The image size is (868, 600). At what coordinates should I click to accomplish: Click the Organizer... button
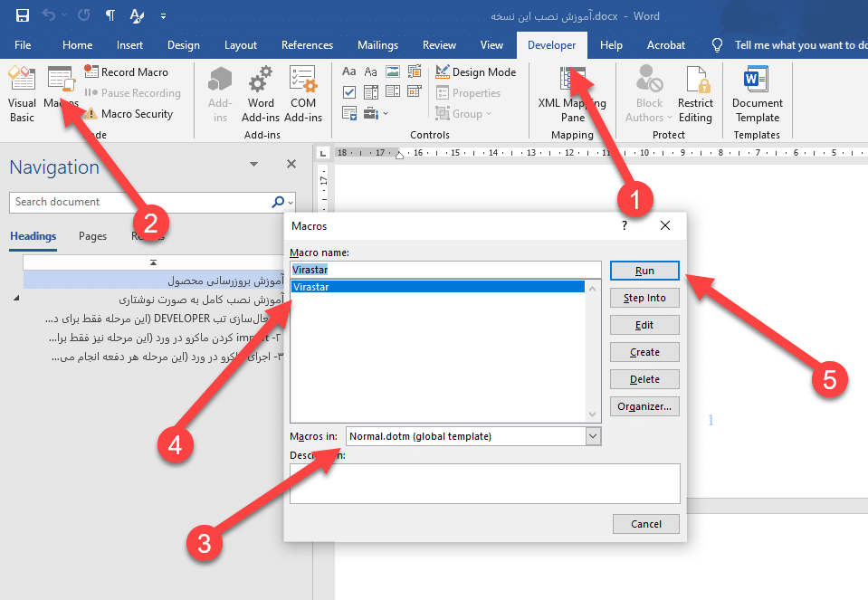[x=644, y=406]
